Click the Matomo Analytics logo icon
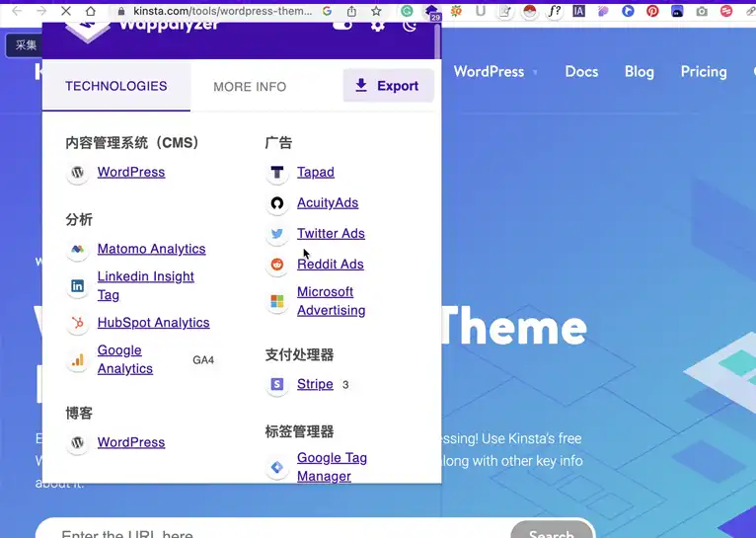Image resolution: width=756 pixels, height=538 pixels. click(77, 250)
